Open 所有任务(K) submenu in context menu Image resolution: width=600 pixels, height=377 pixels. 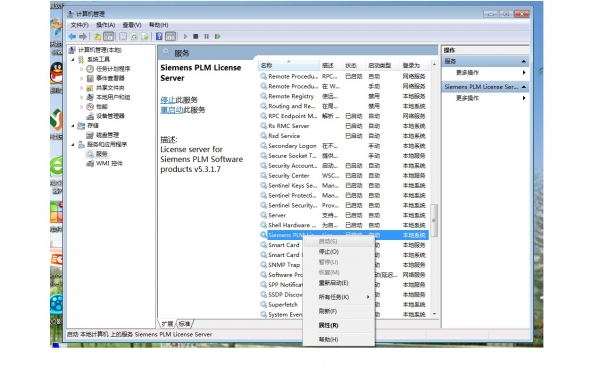point(339,297)
